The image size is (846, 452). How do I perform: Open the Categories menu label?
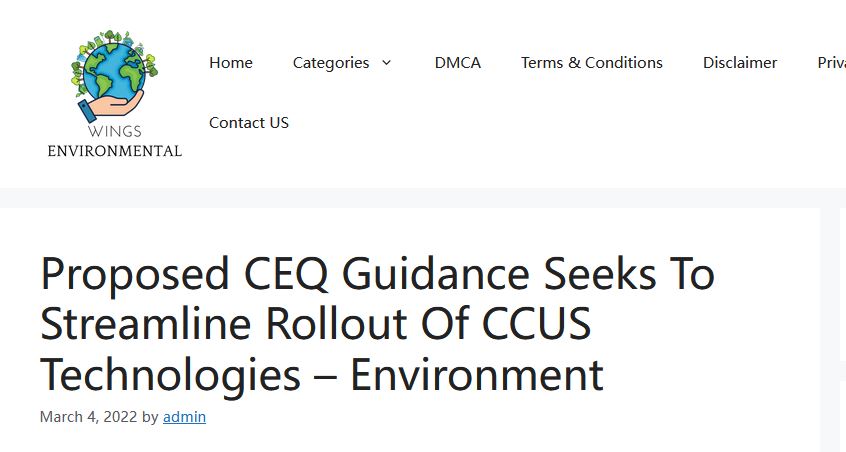click(331, 63)
